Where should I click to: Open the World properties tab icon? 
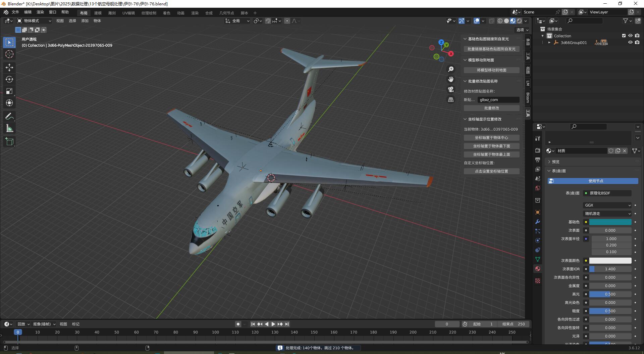coord(538,188)
